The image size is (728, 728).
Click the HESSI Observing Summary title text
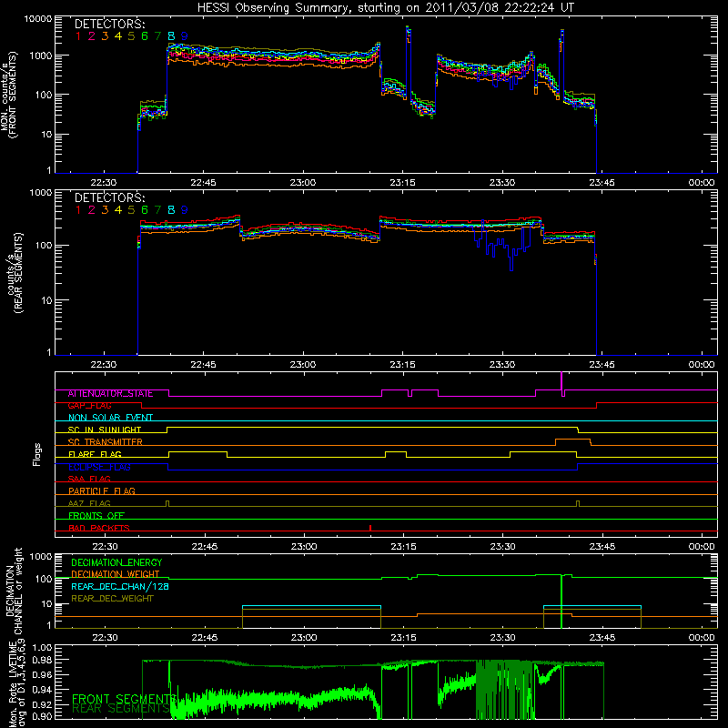click(x=385, y=8)
